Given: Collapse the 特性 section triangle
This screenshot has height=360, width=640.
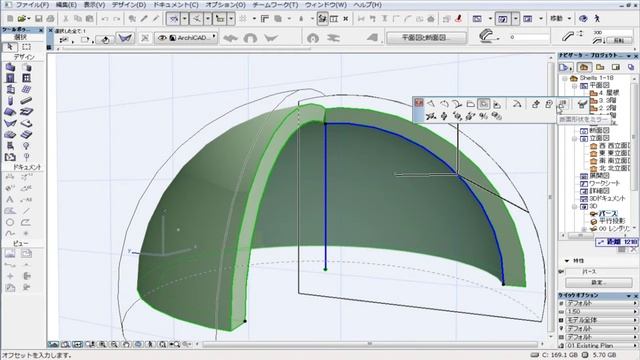Looking at the screenshot, I should pyautogui.click(x=567, y=261).
